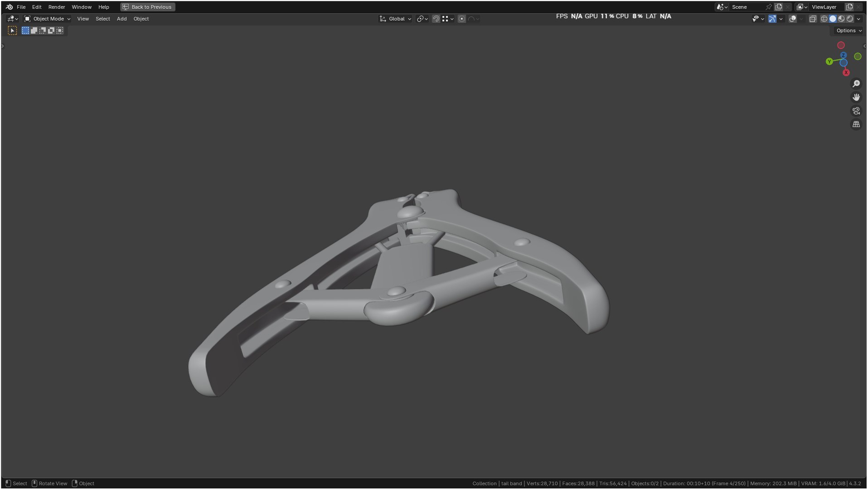Click the zoom magnifier viewport icon

coord(856,83)
